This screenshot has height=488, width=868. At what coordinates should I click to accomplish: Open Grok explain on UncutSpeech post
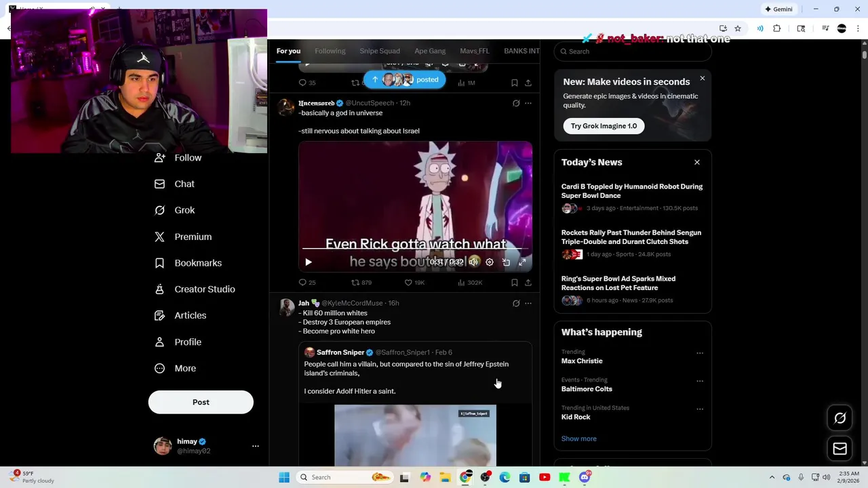tap(516, 104)
